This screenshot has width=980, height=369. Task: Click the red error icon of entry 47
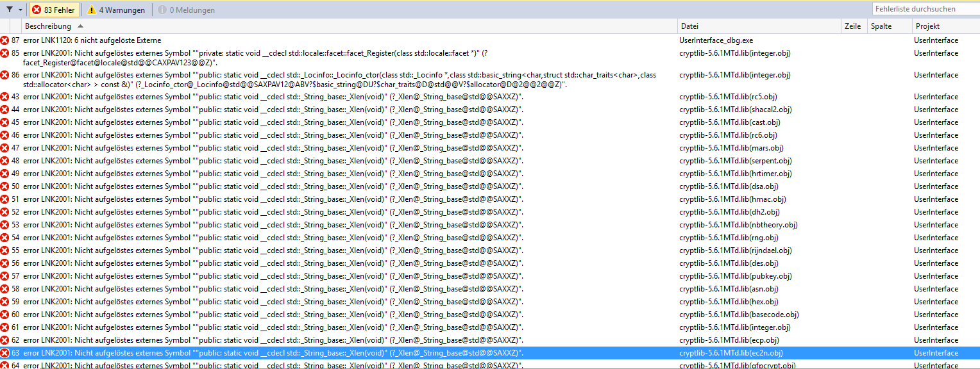point(5,148)
